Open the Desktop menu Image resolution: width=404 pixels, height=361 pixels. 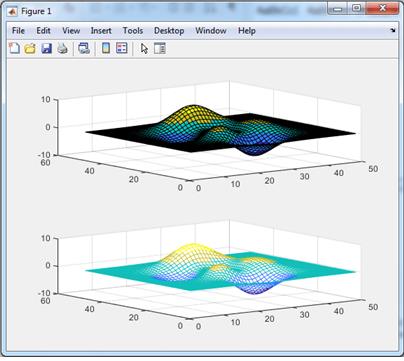click(169, 31)
